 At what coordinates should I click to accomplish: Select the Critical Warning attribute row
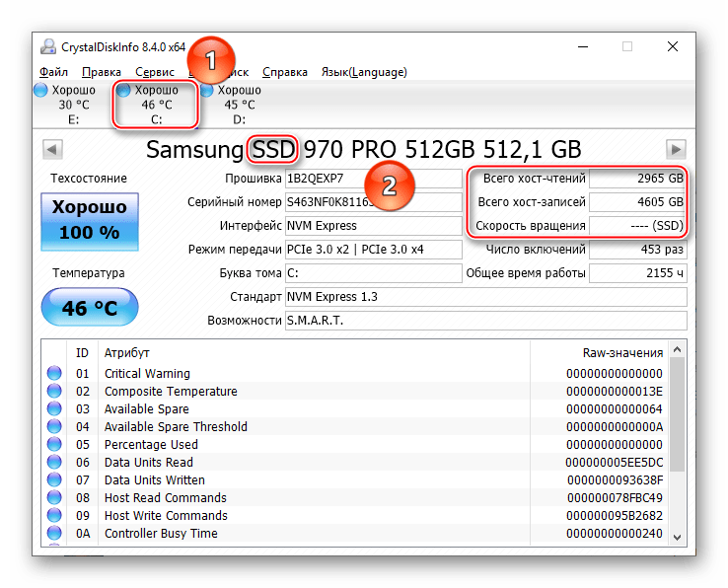pos(355,374)
